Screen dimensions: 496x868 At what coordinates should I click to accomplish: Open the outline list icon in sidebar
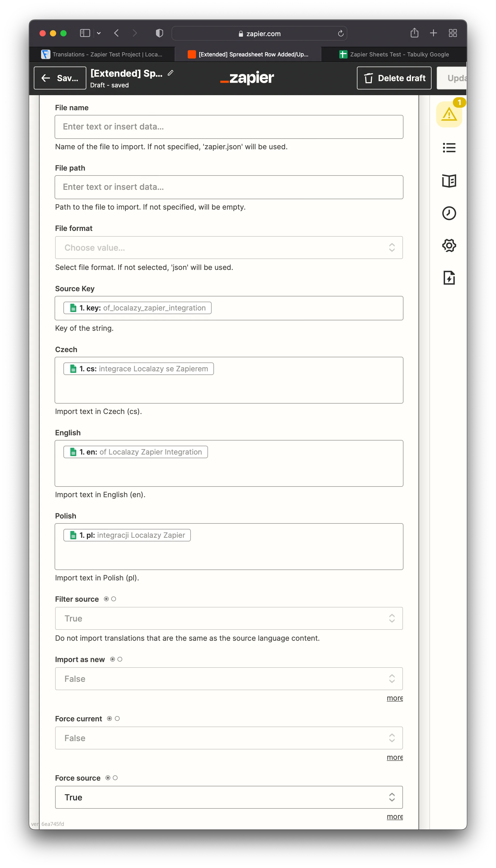click(449, 147)
